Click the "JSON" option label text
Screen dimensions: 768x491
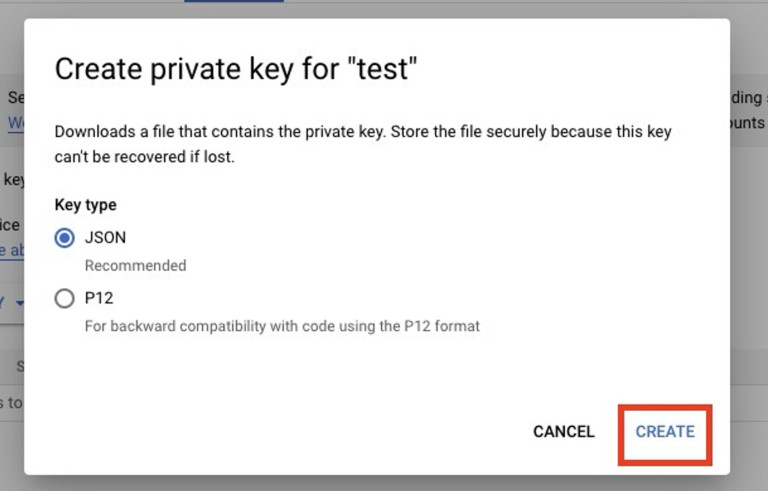click(105, 238)
